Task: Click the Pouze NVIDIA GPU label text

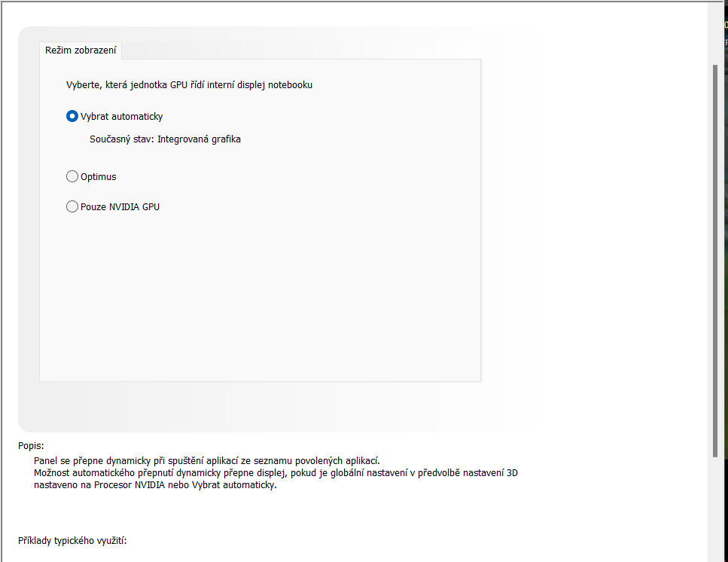Action: tap(120, 206)
